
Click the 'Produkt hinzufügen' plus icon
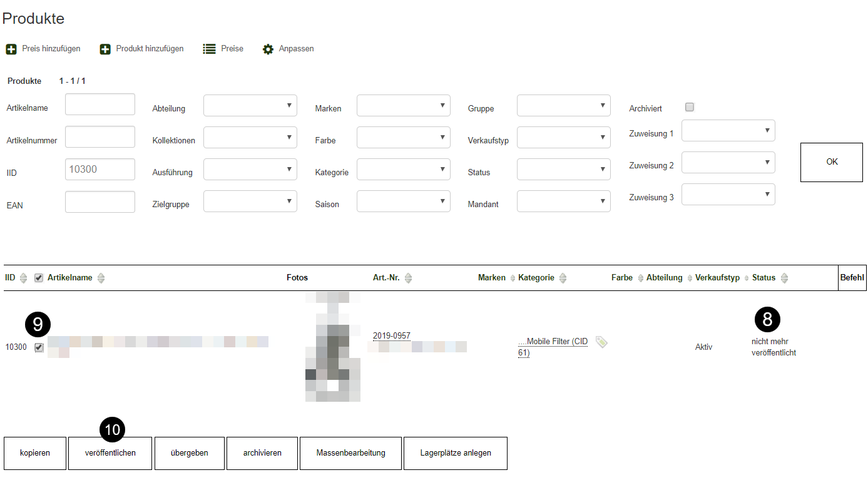coord(105,49)
